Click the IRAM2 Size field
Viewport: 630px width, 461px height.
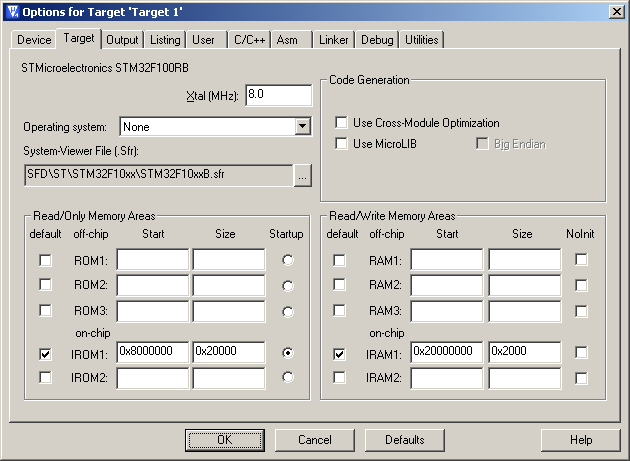coord(525,378)
